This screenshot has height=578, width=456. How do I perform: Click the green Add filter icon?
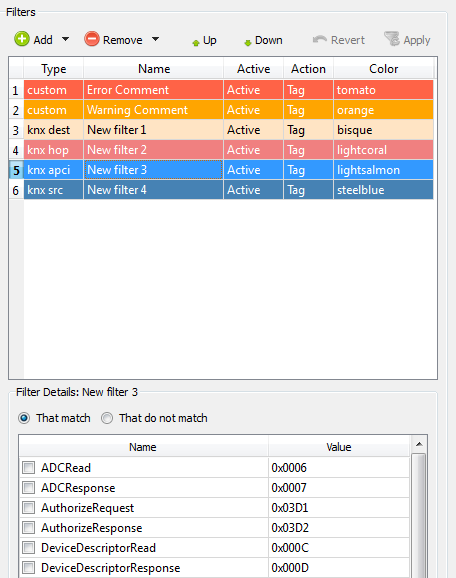coord(22,39)
